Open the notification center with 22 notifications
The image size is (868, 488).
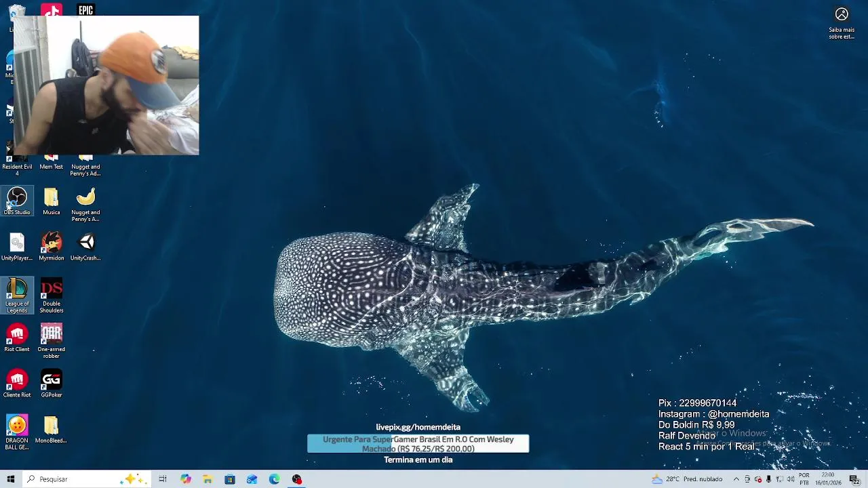pyautogui.click(x=854, y=479)
